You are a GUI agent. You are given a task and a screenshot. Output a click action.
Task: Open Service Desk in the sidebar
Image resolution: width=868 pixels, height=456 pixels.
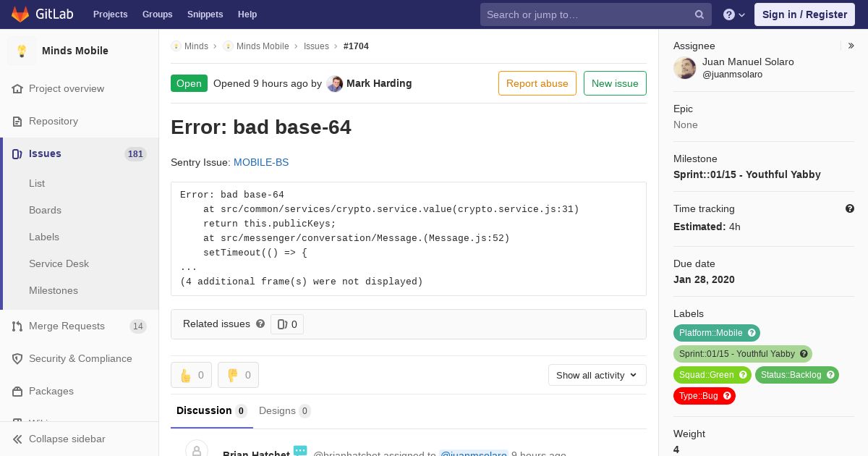coord(59,263)
